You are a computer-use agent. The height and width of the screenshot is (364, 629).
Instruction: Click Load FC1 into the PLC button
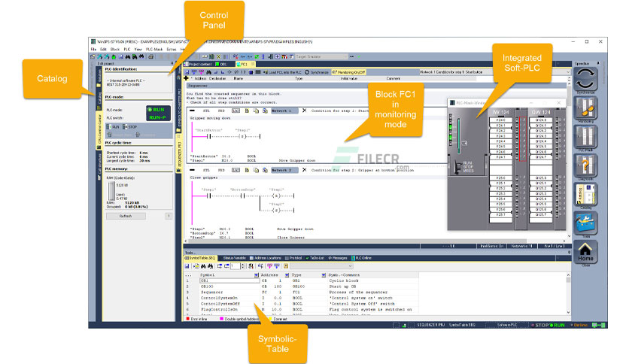(282, 72)
